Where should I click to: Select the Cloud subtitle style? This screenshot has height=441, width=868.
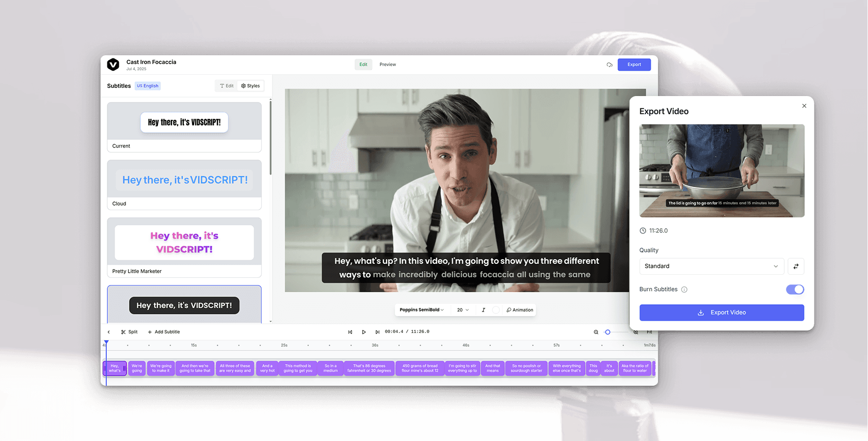[184, 185]
